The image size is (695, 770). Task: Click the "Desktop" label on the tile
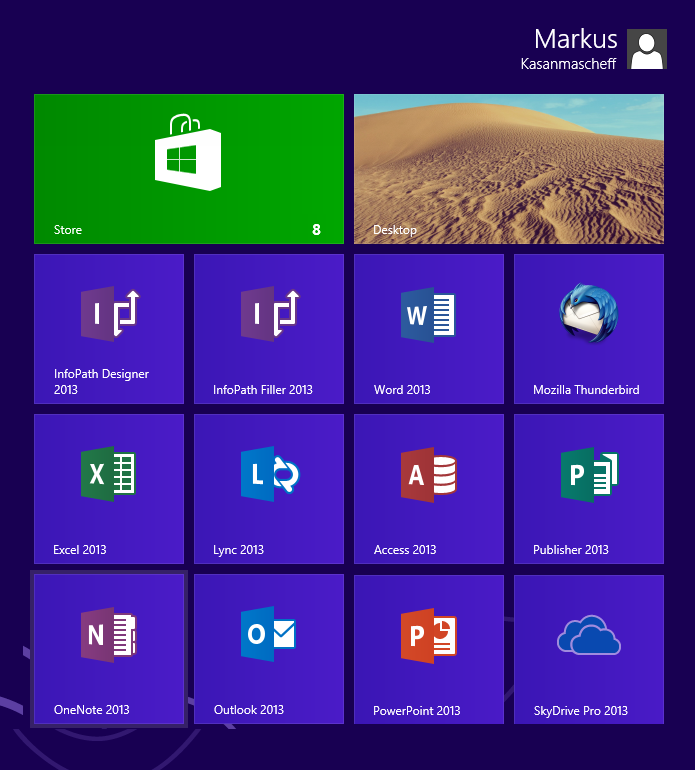click(395, 230)
